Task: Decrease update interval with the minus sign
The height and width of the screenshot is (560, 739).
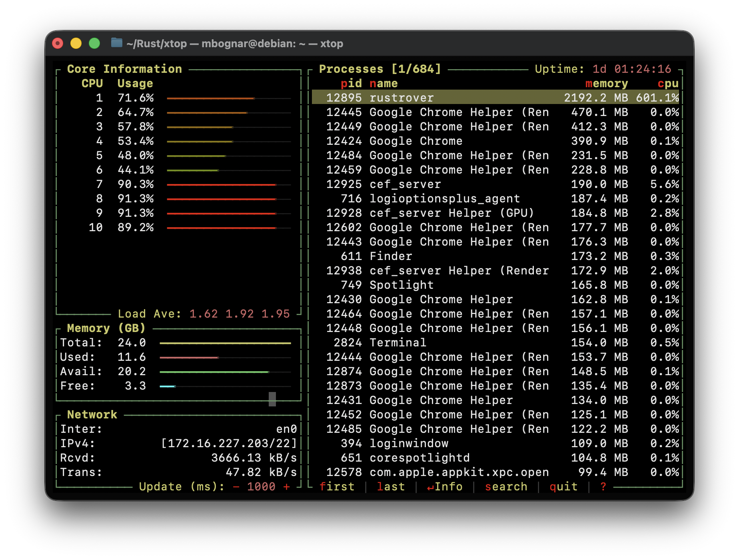Action: [236, 486]
